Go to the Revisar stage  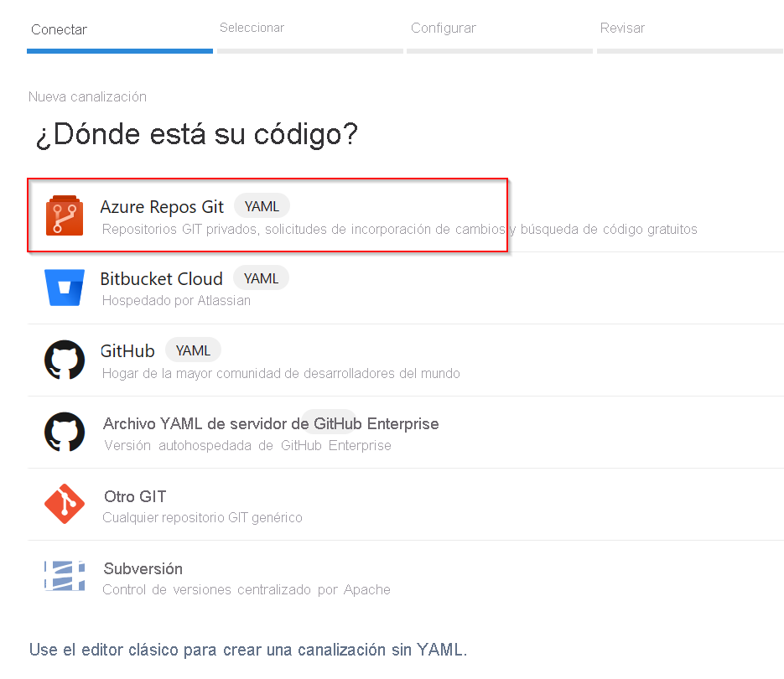pyautogui.click(x=622, y=27)
